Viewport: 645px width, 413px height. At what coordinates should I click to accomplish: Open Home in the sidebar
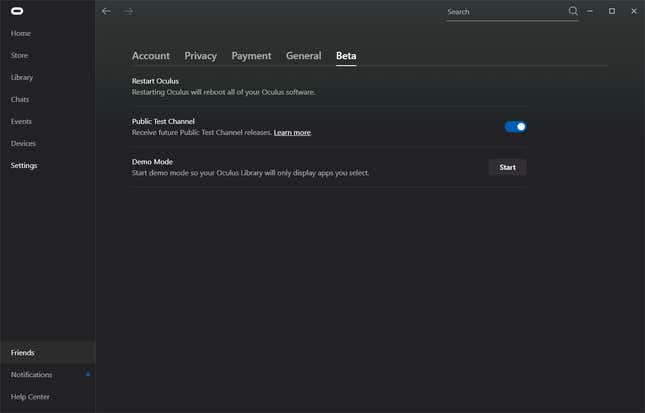[21, 33]
